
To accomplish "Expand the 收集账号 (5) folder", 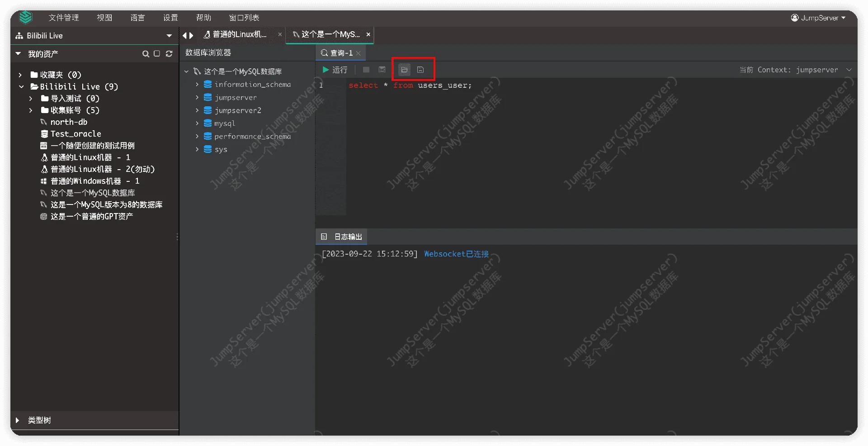I will (30, 110).
